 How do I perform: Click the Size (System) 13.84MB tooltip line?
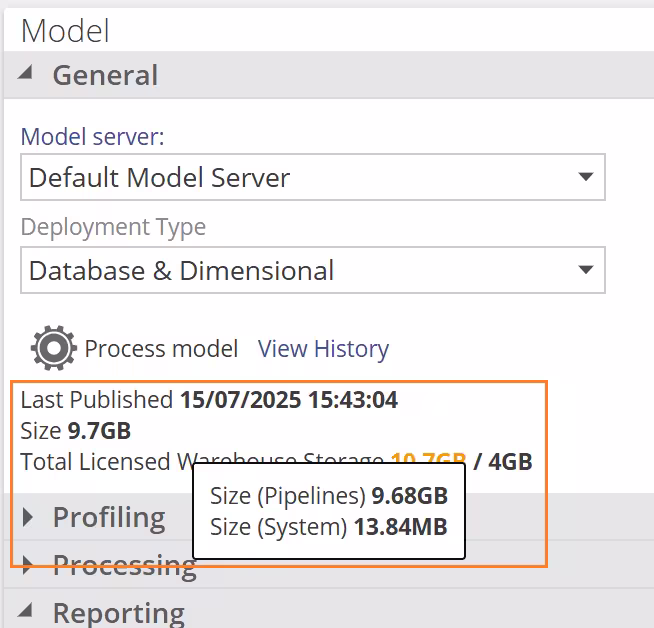pos(328,527)
